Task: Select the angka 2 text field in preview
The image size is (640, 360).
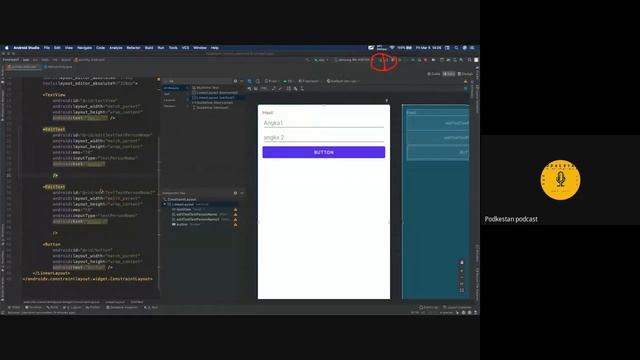Action: point(324,138)
